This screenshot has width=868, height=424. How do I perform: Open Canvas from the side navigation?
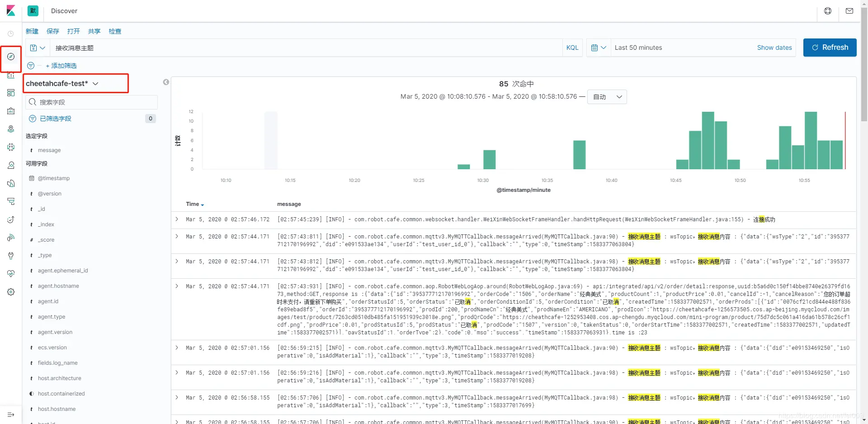tap(11, 111)
